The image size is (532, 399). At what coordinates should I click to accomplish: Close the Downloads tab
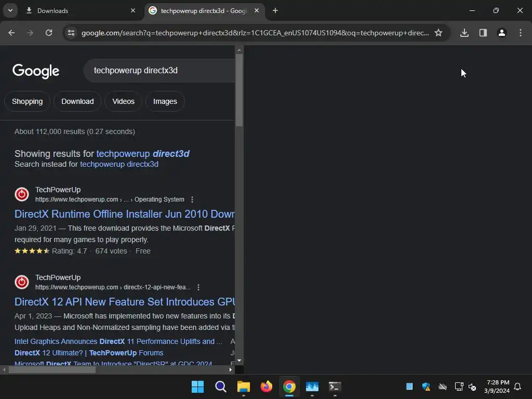tap(133, 10)
